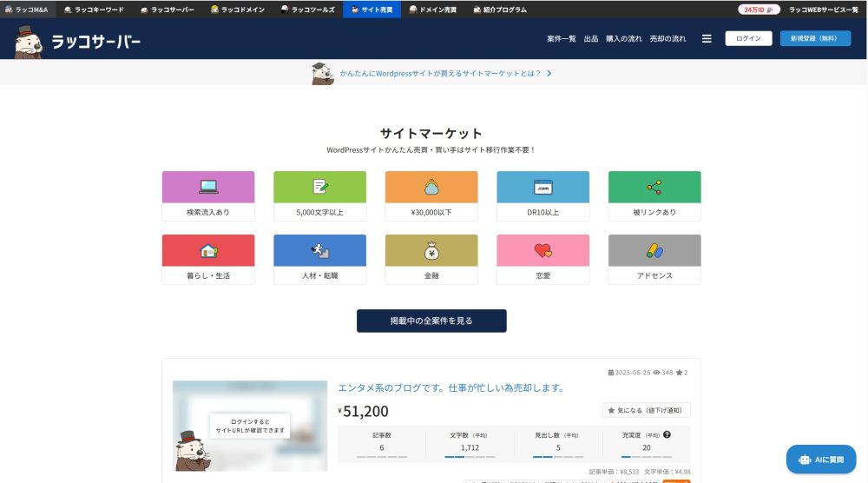Click the money bag icon for 金融
The image size is (868, 483).
click(x=431, y=250)
